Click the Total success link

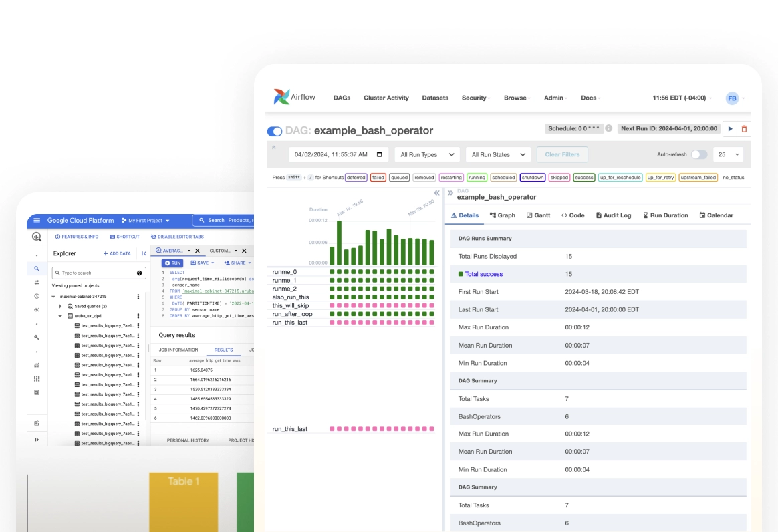tap(483, 275)
